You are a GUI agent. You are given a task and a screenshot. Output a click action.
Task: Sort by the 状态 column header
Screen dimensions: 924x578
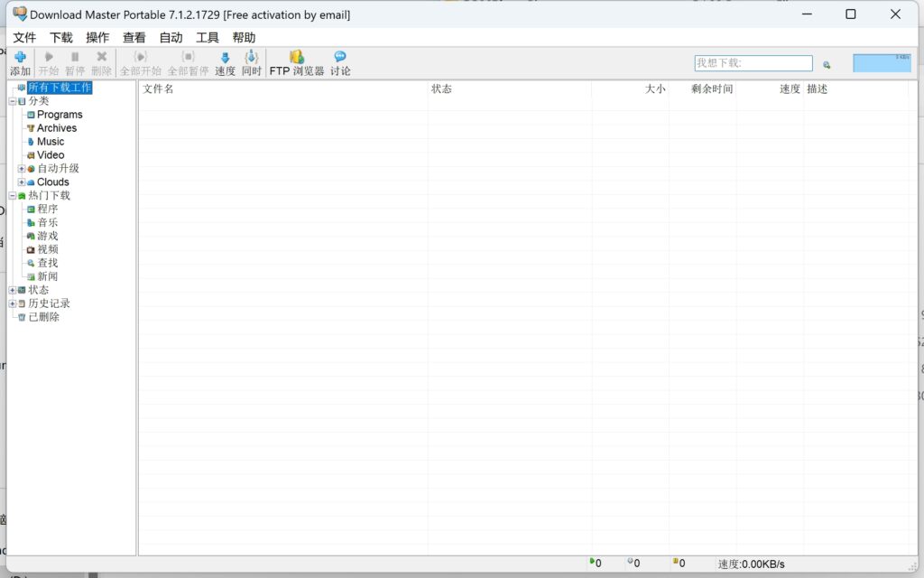pos(510,89)
